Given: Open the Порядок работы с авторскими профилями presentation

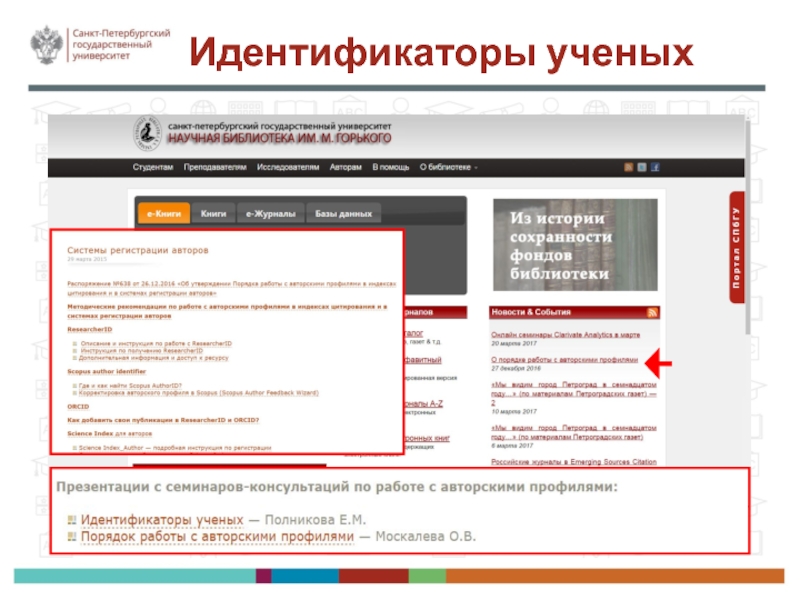Looking at the screenshot, I should (x=217, y=537).
